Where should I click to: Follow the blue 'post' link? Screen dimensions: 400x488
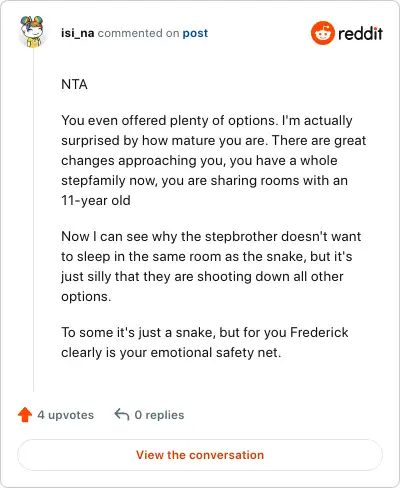(x=195, y=33)
